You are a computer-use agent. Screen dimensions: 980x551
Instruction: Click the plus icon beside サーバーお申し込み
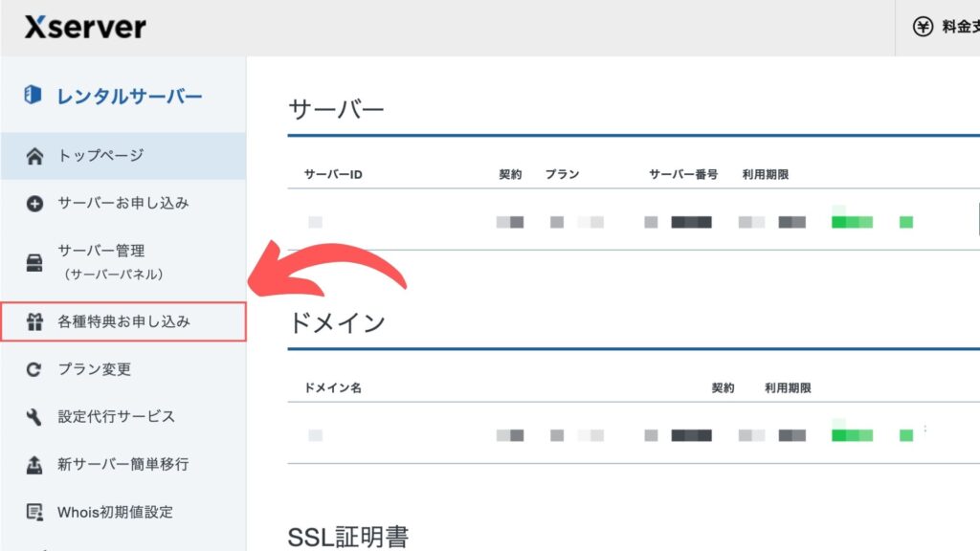[x=34, y=204]
